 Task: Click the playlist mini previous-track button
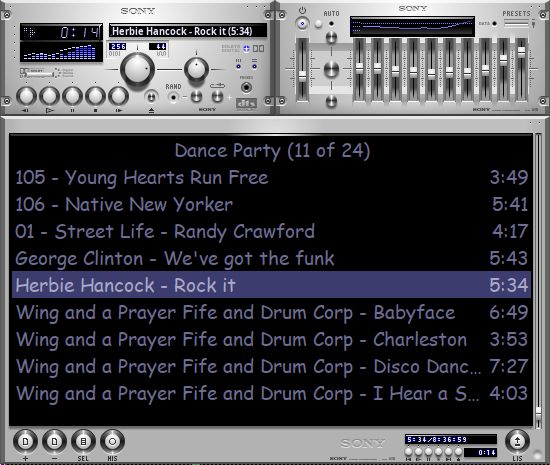point(409,452)
